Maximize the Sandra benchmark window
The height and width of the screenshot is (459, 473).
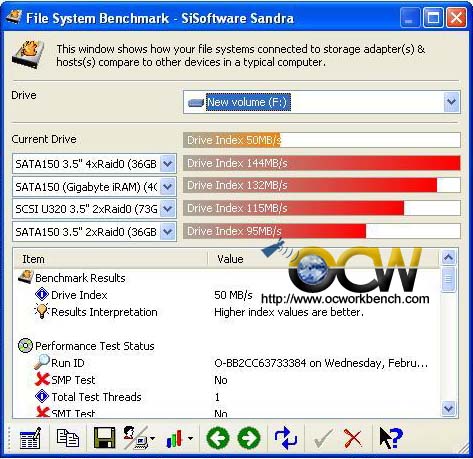(433, 17)
